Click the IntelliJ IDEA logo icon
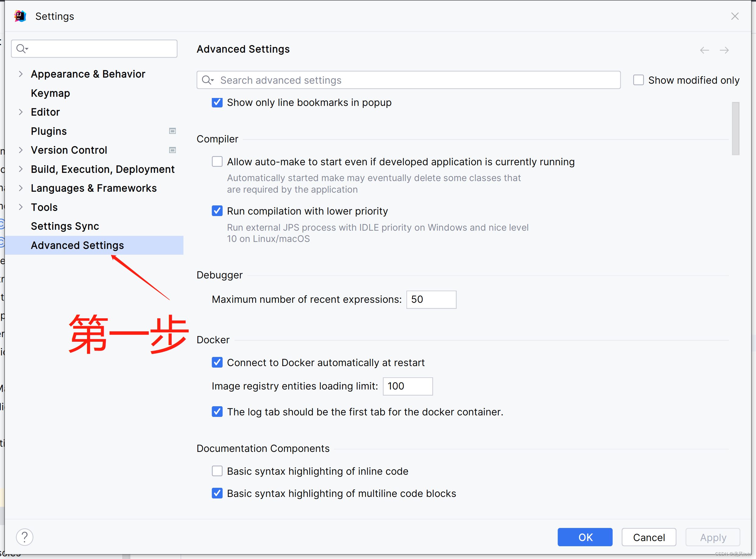The image size is (756, 559). pos(20,16)
